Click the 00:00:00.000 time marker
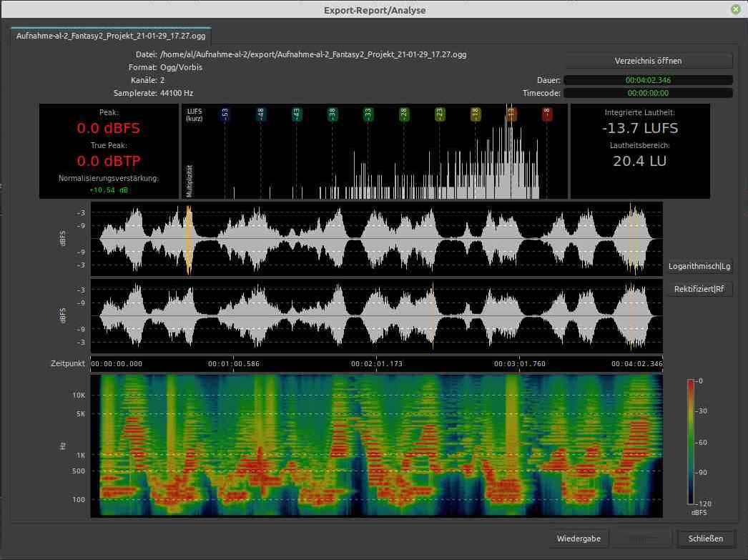748x560 pixels. click(117, 363)
